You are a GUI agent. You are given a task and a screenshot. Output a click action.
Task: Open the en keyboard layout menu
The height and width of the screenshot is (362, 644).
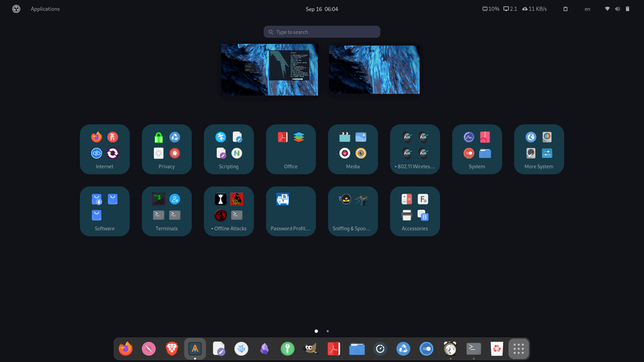click(588, 9)
